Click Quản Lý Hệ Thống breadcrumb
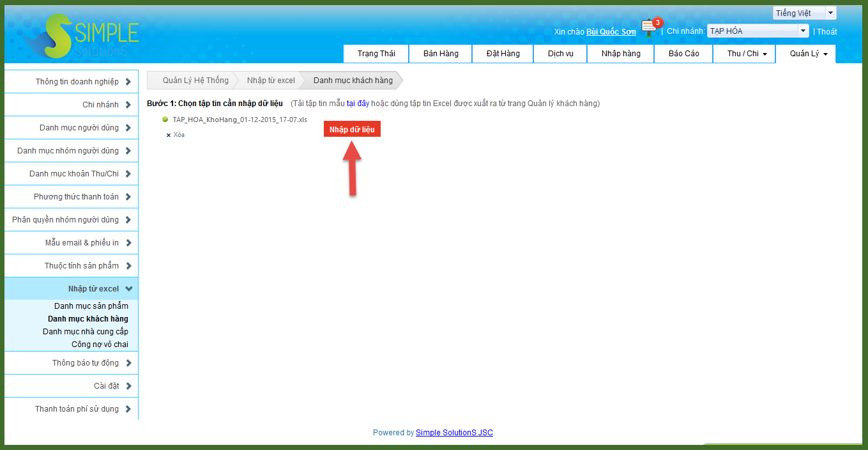868x450 pixels. tap(195, 81)
